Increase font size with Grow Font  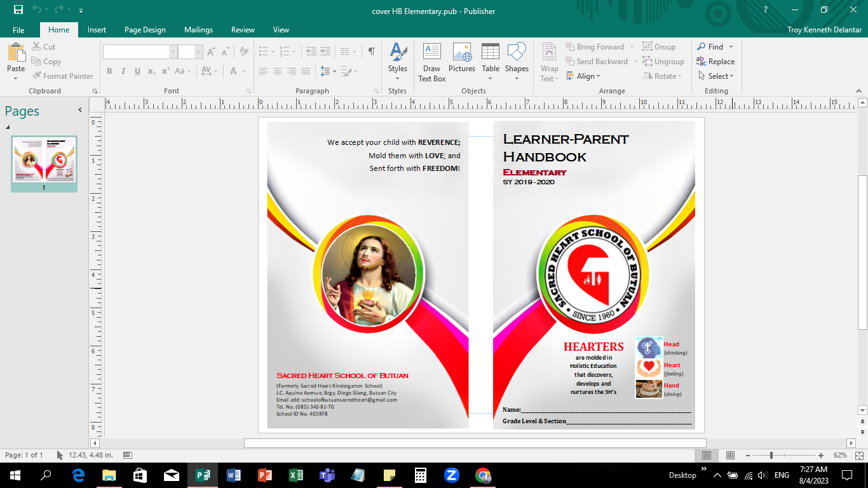click(212, 52)
